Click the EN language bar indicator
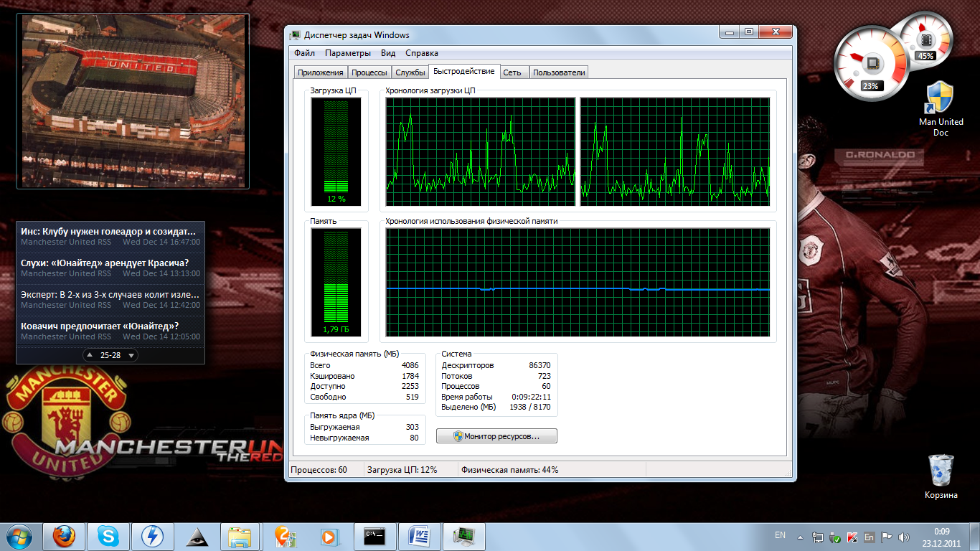Viewport: 980px width, 551px height. point(780,535)
